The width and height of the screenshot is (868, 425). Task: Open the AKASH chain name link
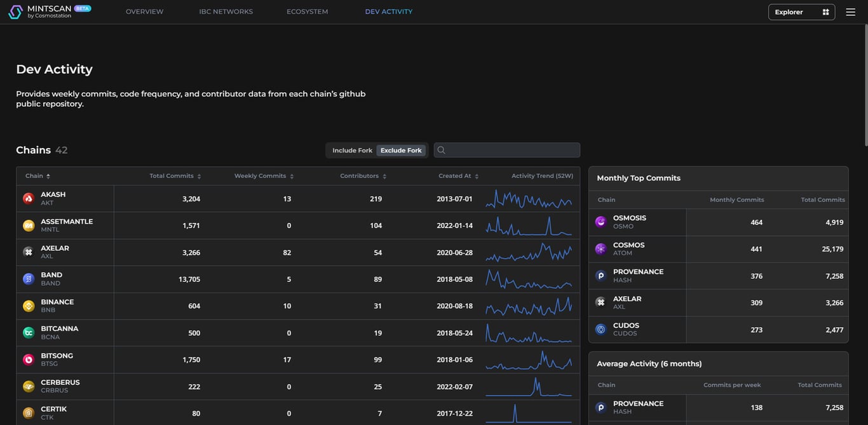coord(53,194)
